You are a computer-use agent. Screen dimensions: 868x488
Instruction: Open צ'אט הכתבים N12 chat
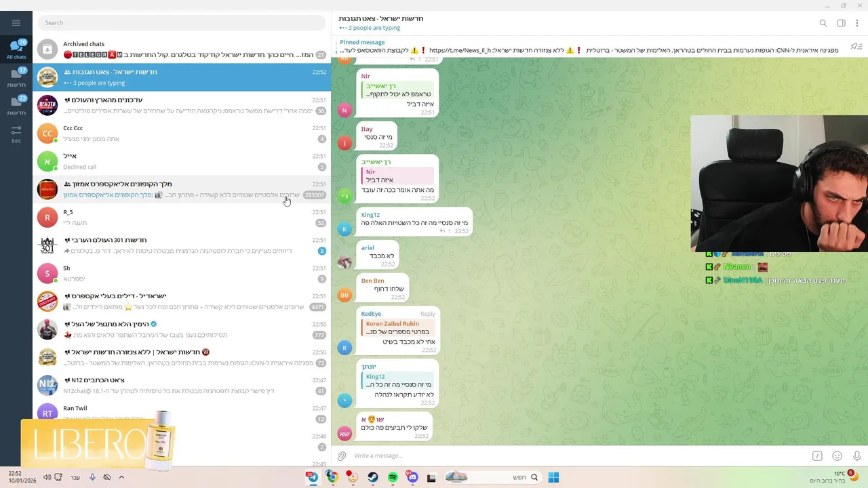click(182, 385)
